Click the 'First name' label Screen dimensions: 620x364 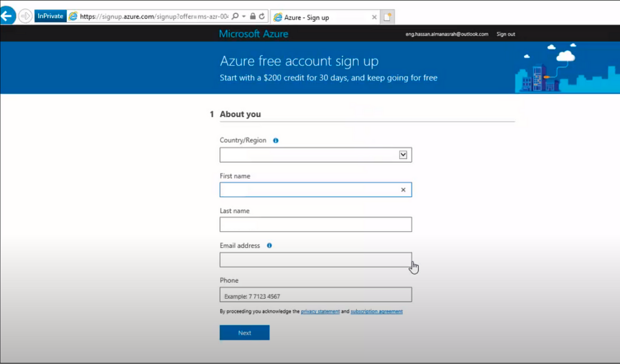coord(235,176)
